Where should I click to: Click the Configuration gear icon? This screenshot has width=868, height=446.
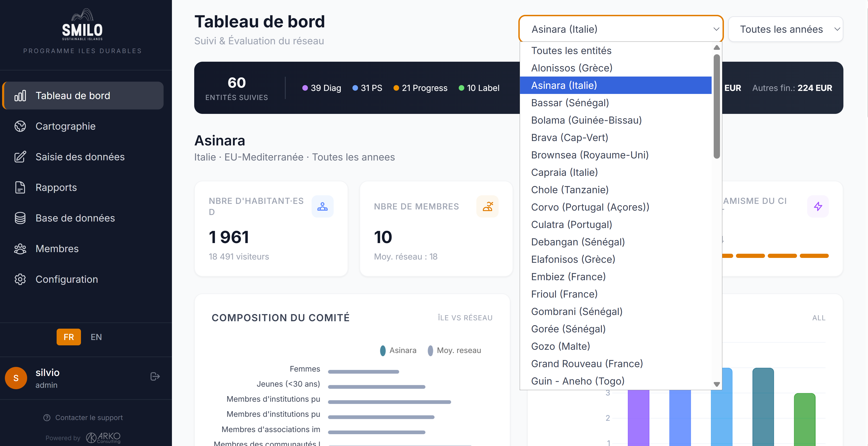click(x=20, y=279)
